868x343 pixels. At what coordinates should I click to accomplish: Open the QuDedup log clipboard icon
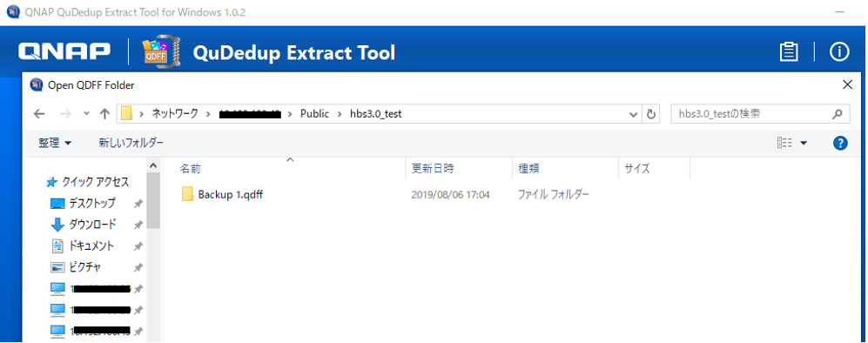coord(789,52)
